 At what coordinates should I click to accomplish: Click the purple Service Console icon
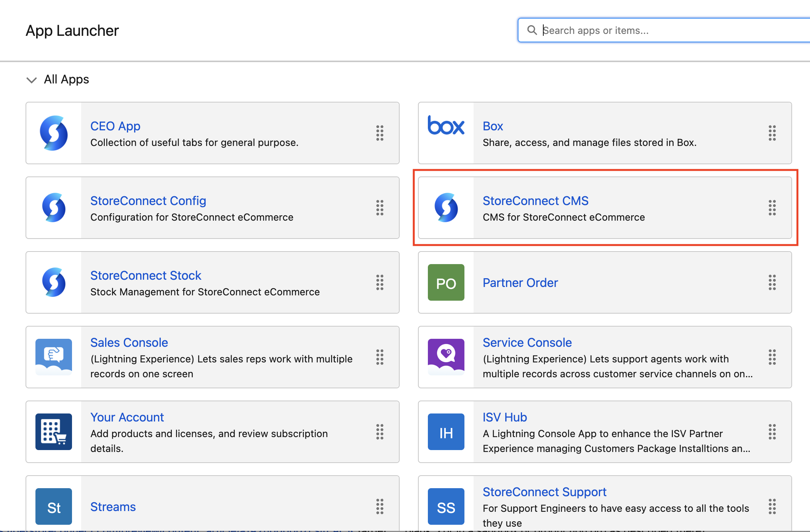point(446,357)
